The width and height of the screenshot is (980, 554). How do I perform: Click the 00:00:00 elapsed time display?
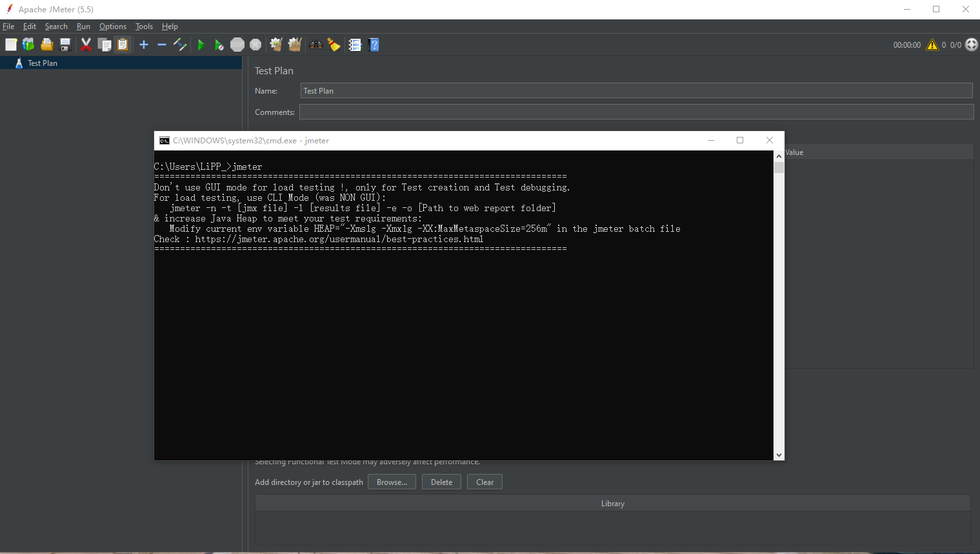click(907, 45)
